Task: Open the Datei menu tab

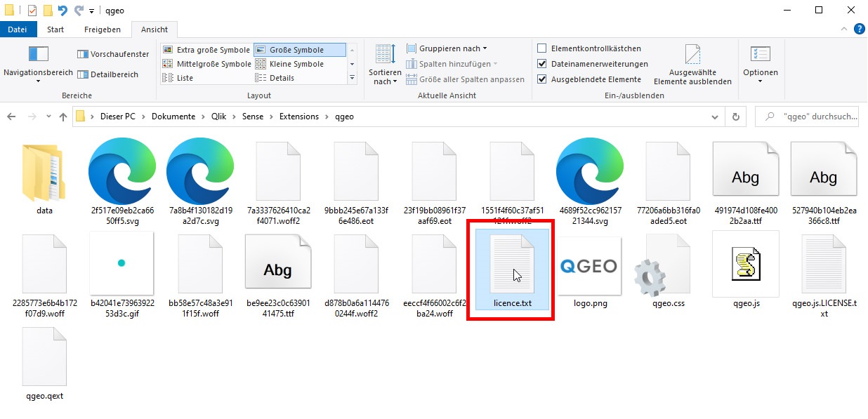Action: point(18,29)
